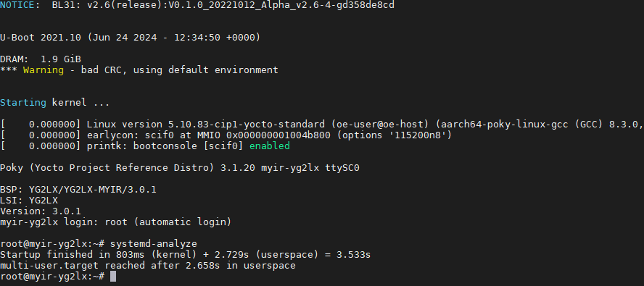Click the multi-user.target reached line
This screenshot has height=286, width=644.
148,266
